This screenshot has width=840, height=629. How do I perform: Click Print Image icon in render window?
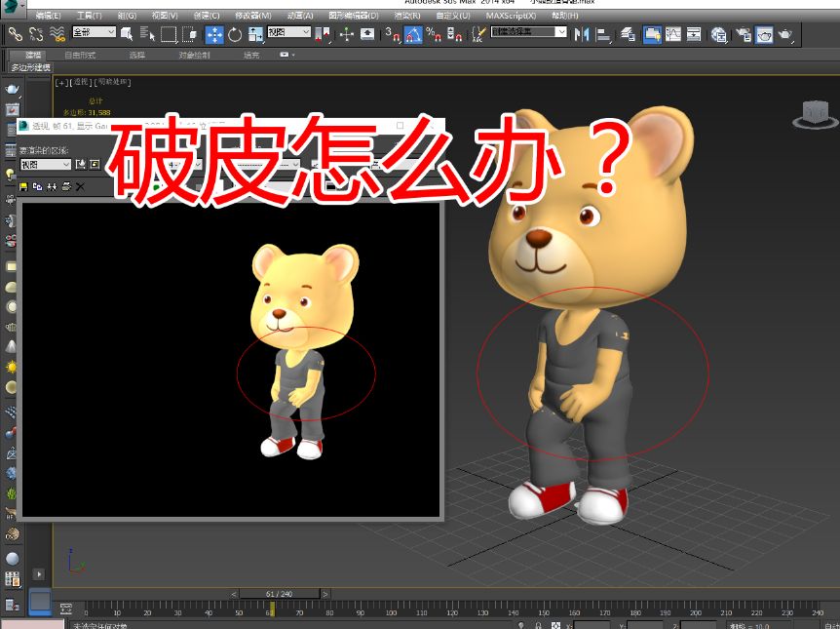coord(66,186)
